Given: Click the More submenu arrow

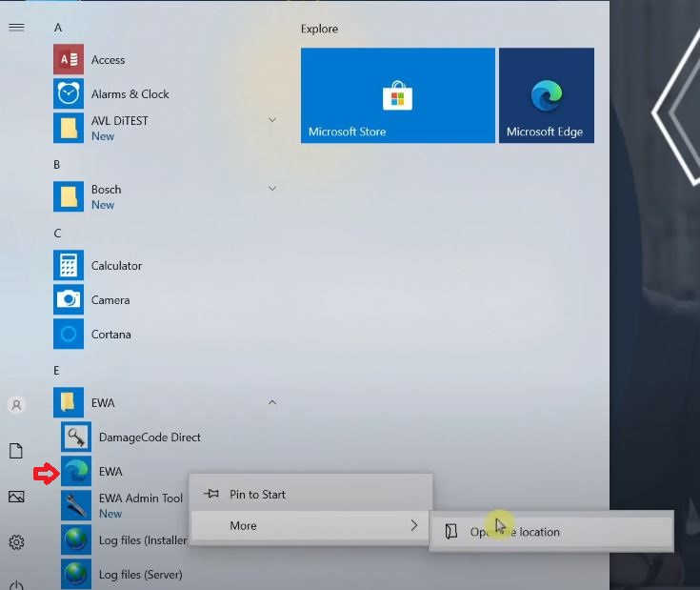Looking at the screenshot, I should (414, 526).
